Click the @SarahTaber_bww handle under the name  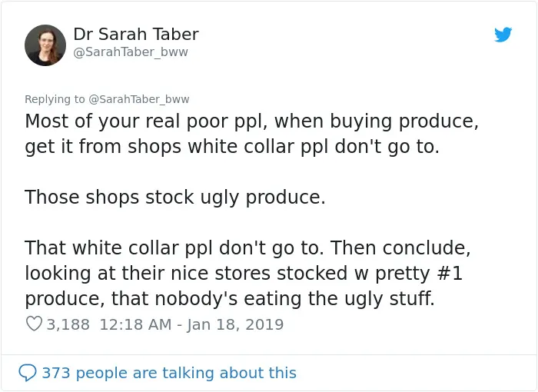coord(131,52)
